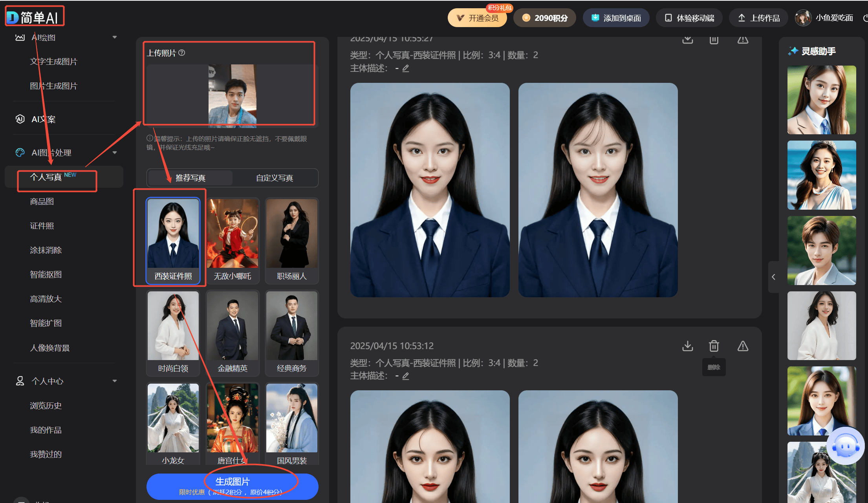Download the 10:53:12 generation result

pyautogui.click(x=688, y=346)
